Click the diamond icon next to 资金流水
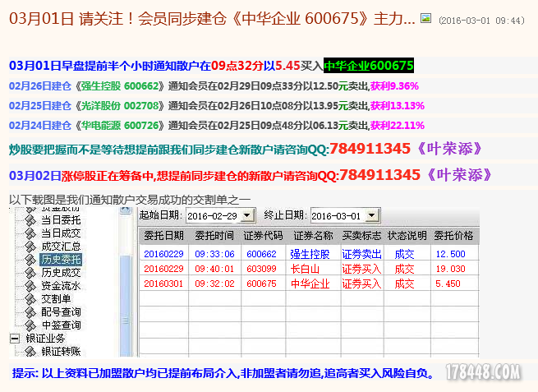This screenshot has height=392, width=538. click(x=30, y=286)
